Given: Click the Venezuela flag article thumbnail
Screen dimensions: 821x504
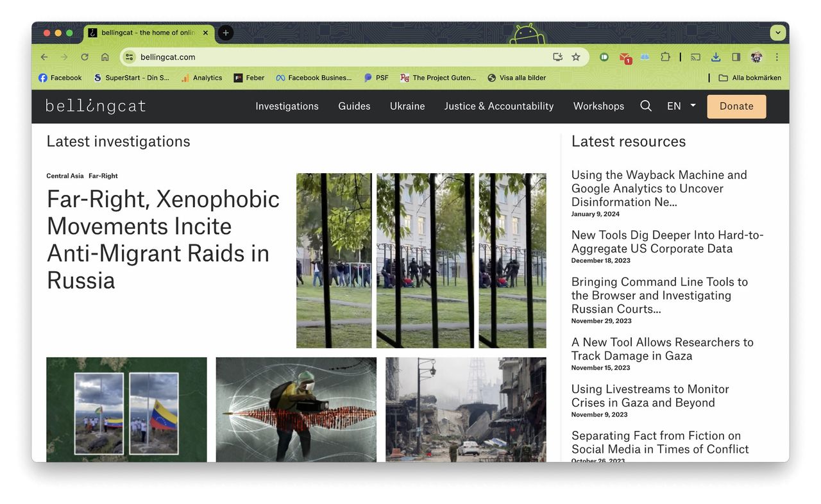Looking at the screenshot, I should 126,409.
